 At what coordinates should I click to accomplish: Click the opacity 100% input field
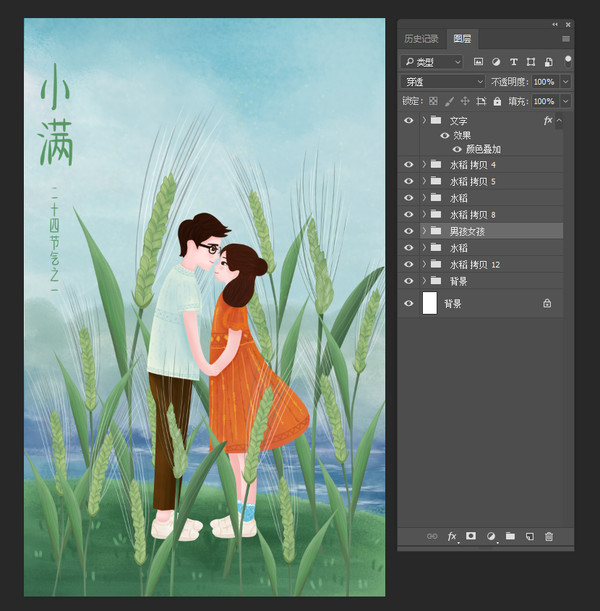pos(545,81)
